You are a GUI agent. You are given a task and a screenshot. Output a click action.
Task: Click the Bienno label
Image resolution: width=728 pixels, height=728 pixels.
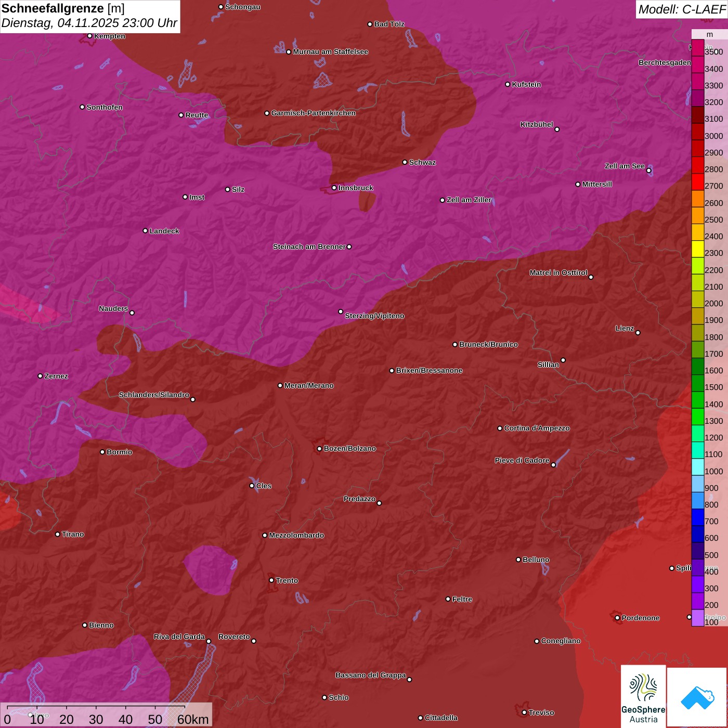pyautogui.click(x=101, y=625)
